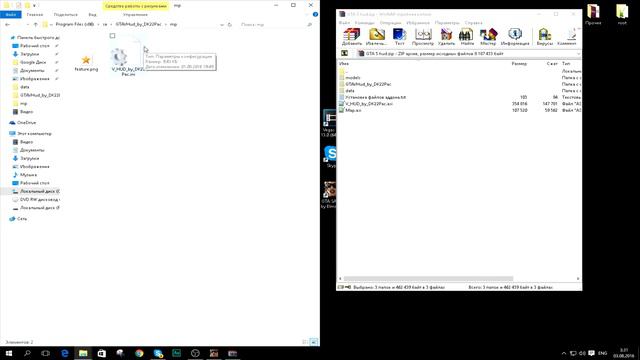Open Google Chrome from the taskbar
The width and height of the screenshot is (640, 360).
139,353
